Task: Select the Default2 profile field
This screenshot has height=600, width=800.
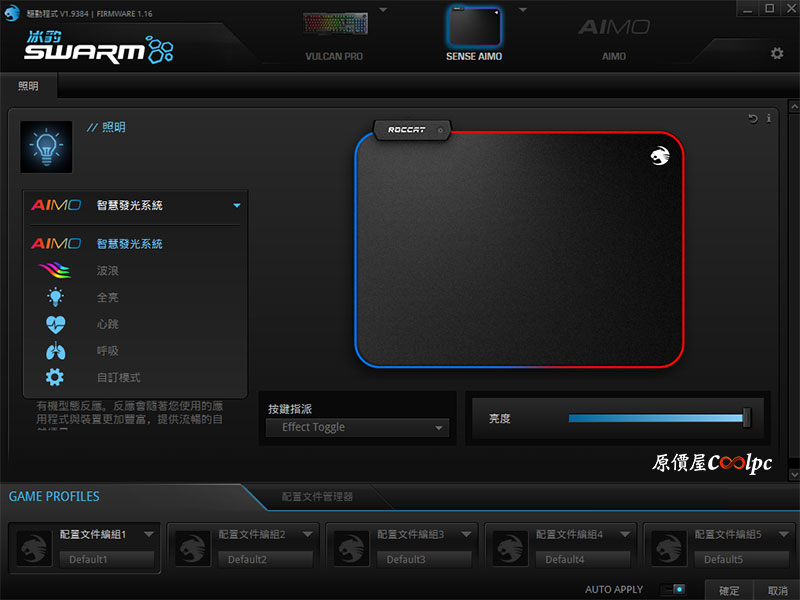Action: pos(265,560)
